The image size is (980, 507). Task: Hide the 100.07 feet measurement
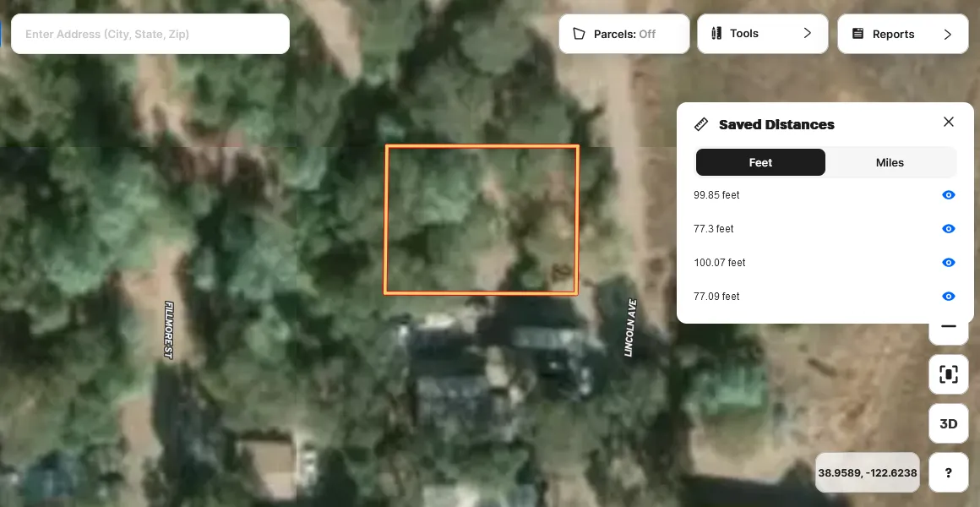(948, 263)
